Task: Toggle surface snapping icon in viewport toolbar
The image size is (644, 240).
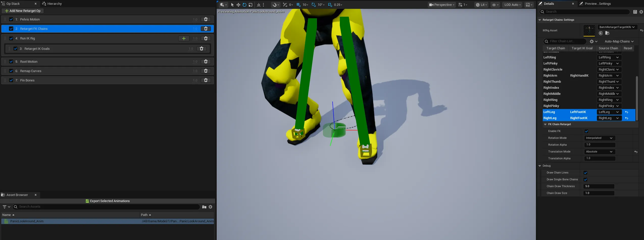Action: coord(285,5)
